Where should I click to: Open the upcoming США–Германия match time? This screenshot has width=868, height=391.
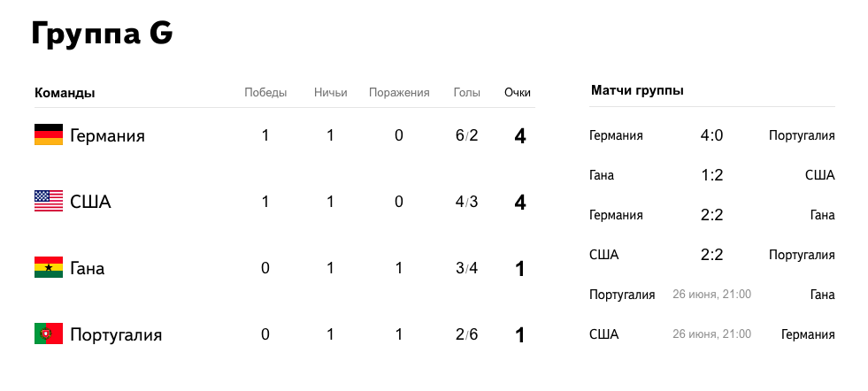coord(711,334)
